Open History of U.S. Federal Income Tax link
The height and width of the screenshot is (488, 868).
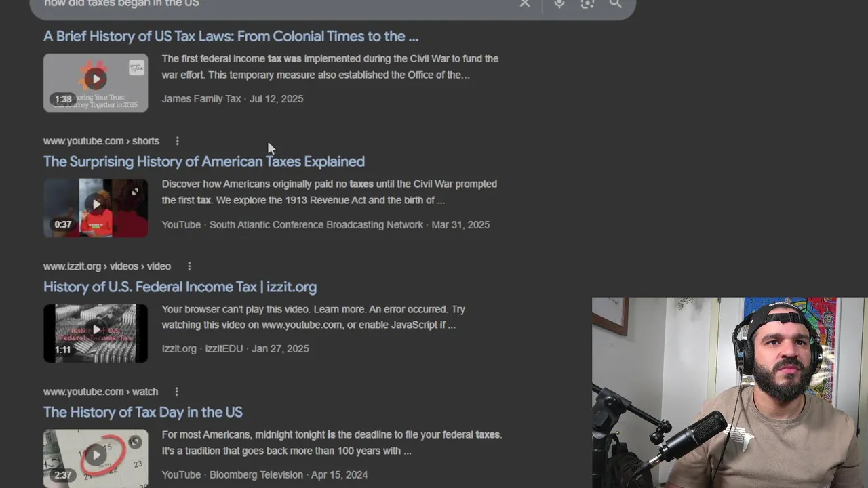[180, 287]
